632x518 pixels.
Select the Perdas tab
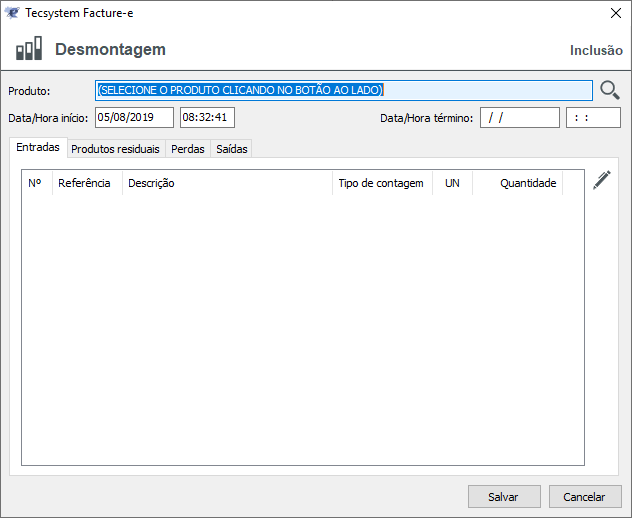pos(188,149)
